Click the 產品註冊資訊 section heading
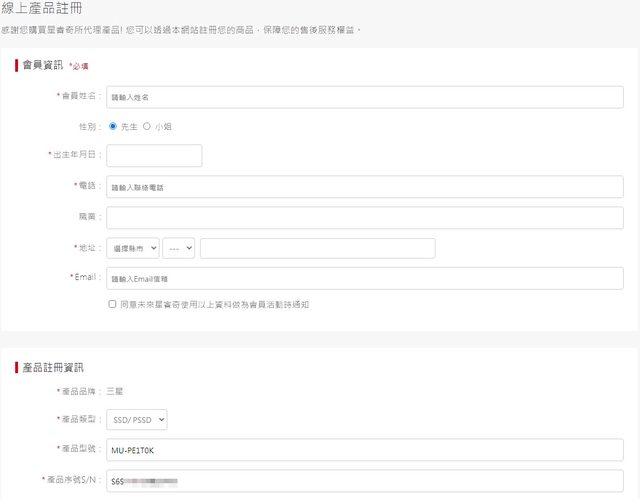640x499 pixels. click(55, 368)
